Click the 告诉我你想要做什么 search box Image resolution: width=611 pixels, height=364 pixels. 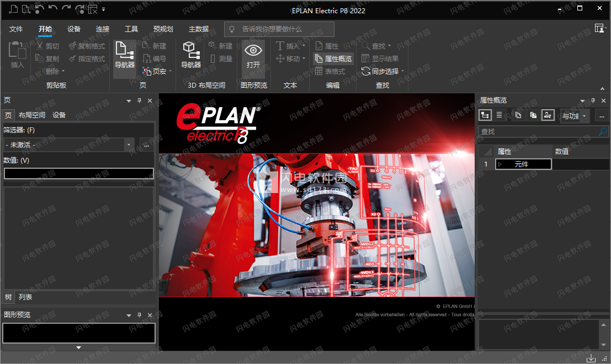279,29
